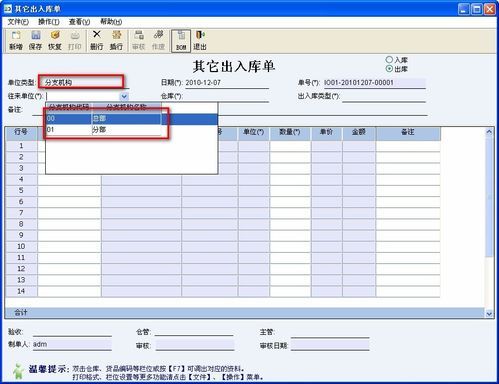Click the 出入库类型(*) input field
Screen dimensions: 499x384
pyautogui.click(x=384, y=96)
